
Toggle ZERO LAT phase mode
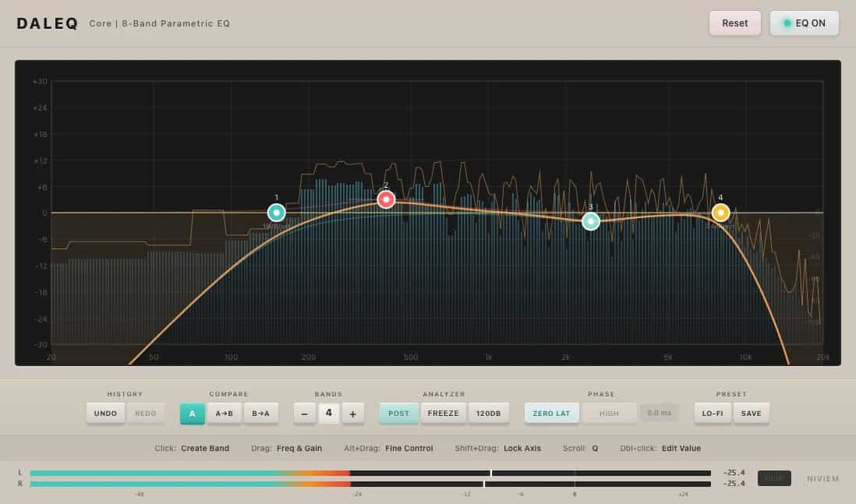pyautogui.click(x=552, y=414)
